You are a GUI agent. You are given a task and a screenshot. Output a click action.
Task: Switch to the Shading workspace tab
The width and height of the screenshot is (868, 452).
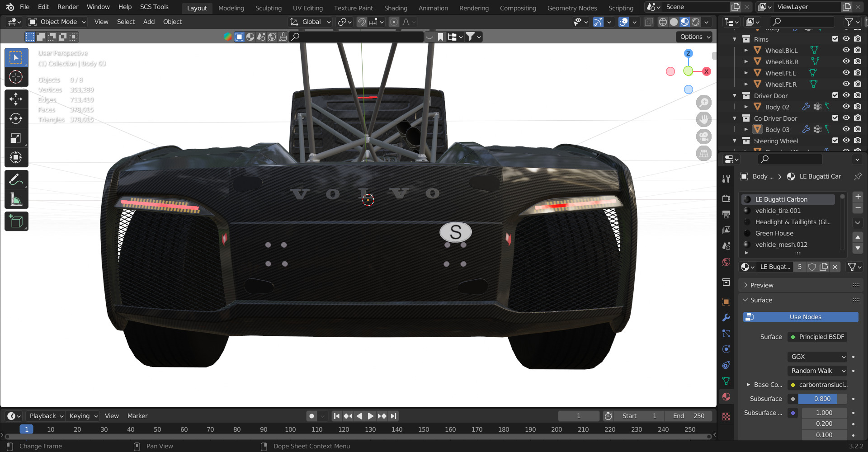(x=396, y=8)
